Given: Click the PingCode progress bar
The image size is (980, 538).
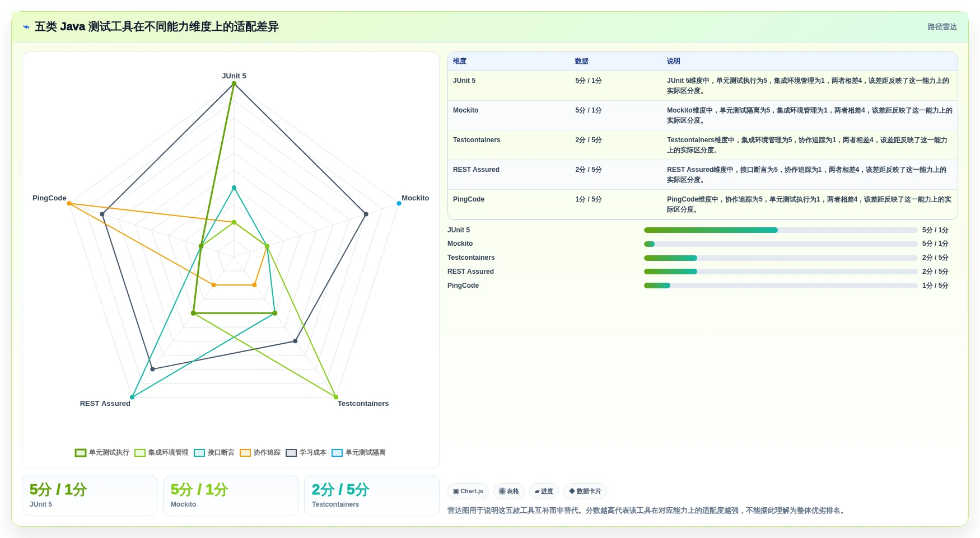Looking at the screenshot, I should (x=781, y=286).
